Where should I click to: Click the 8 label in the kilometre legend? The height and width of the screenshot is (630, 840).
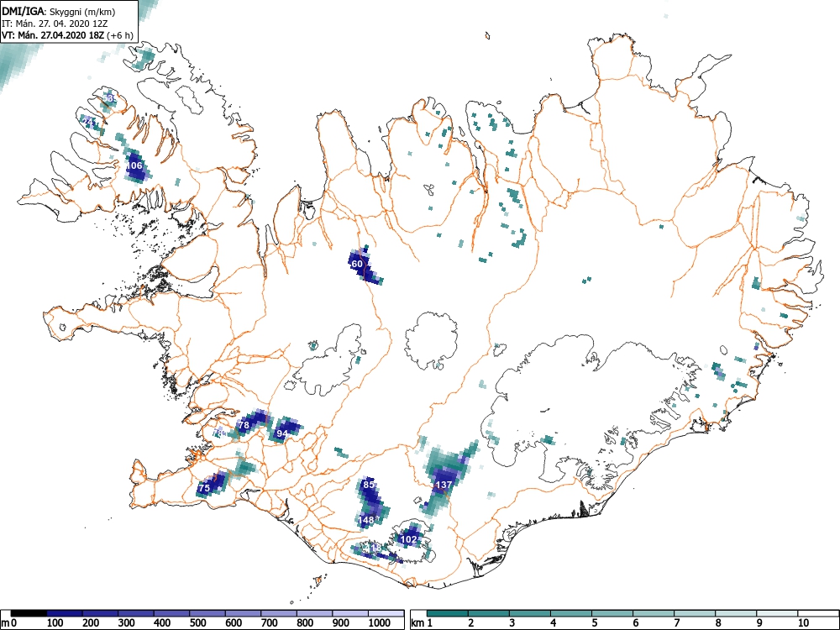coord(718,623)
